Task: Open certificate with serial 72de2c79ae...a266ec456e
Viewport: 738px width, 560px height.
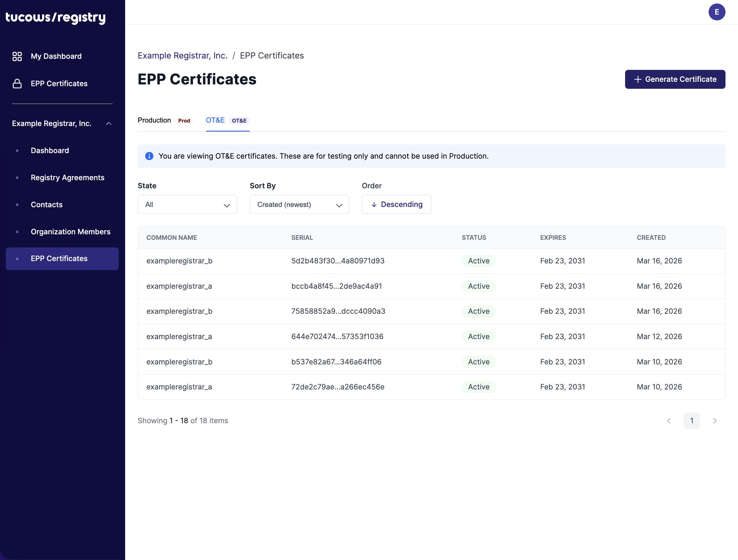Action: point(431,387)
